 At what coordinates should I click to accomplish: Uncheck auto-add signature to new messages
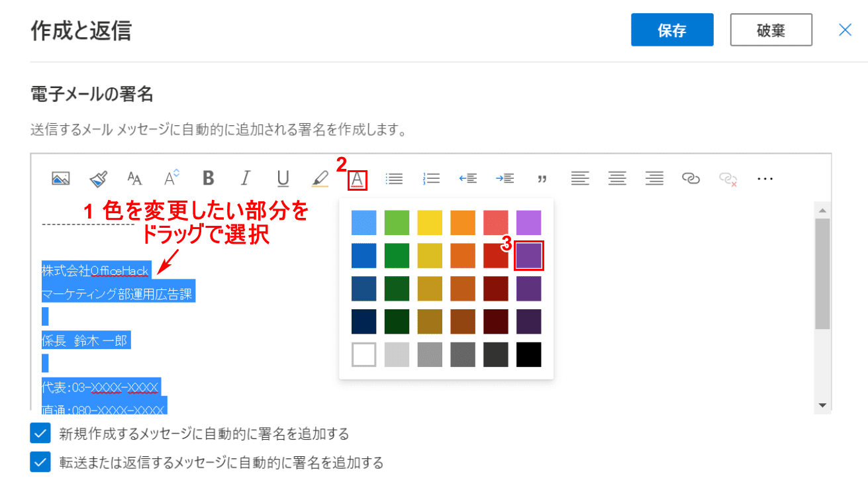pyautogui.click(x=40, y=434)
